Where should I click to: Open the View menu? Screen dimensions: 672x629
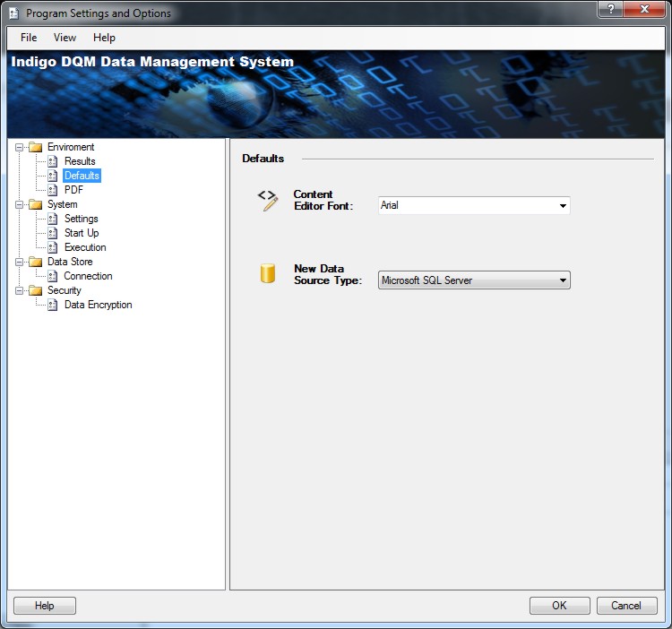(65, 38)
